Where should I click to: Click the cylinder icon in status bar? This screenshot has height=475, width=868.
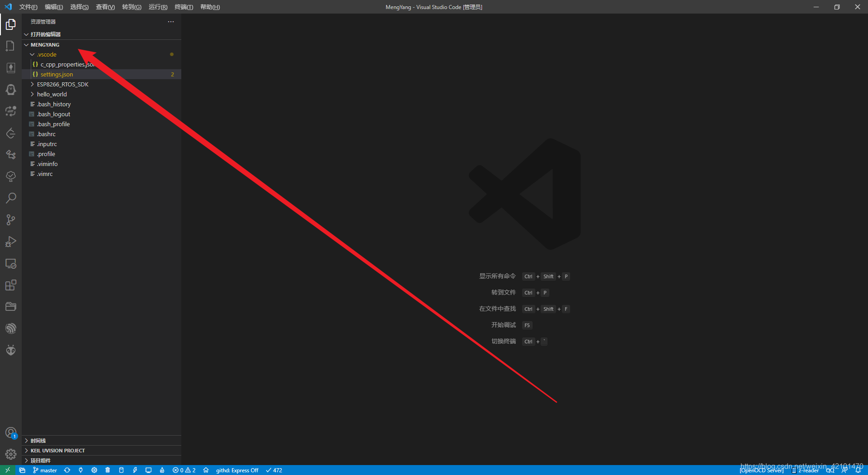(121, 470)
